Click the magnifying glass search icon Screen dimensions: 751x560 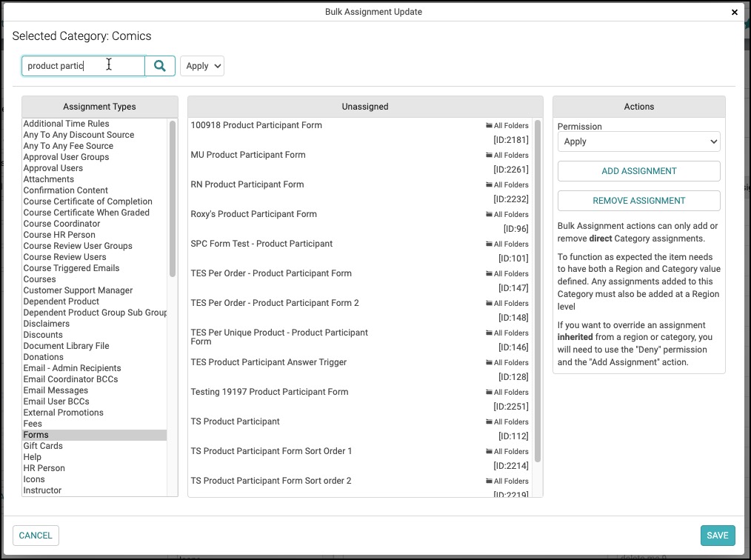point(160,66)
